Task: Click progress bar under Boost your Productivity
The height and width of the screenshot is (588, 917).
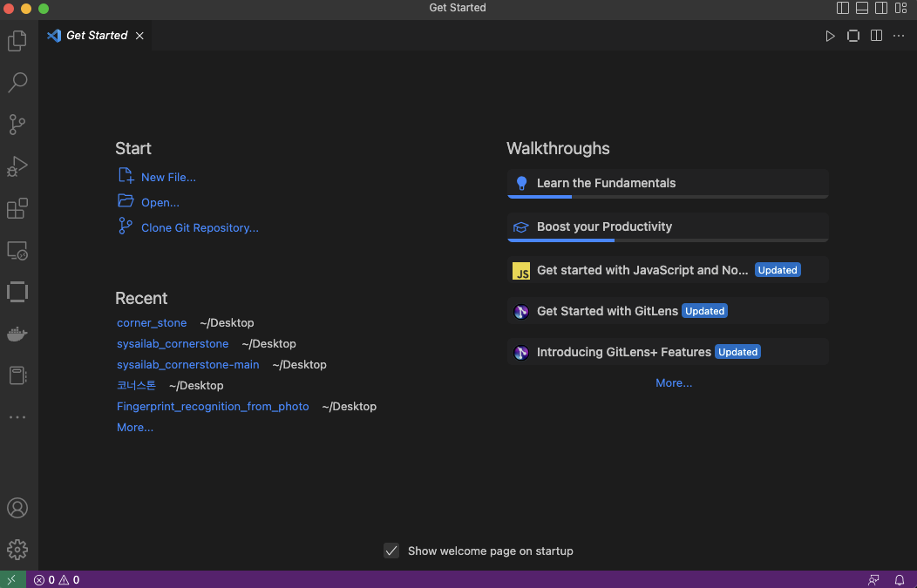Action: (x=668, y=240)
